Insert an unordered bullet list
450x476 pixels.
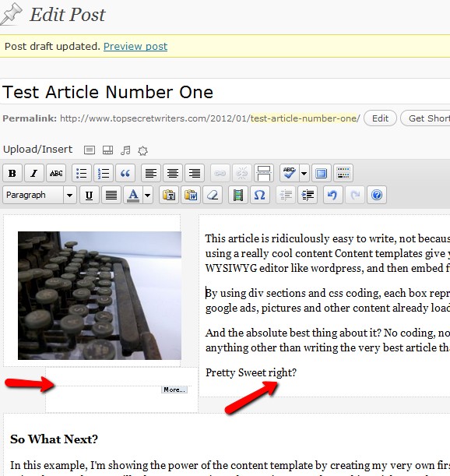tap(82, 174)
